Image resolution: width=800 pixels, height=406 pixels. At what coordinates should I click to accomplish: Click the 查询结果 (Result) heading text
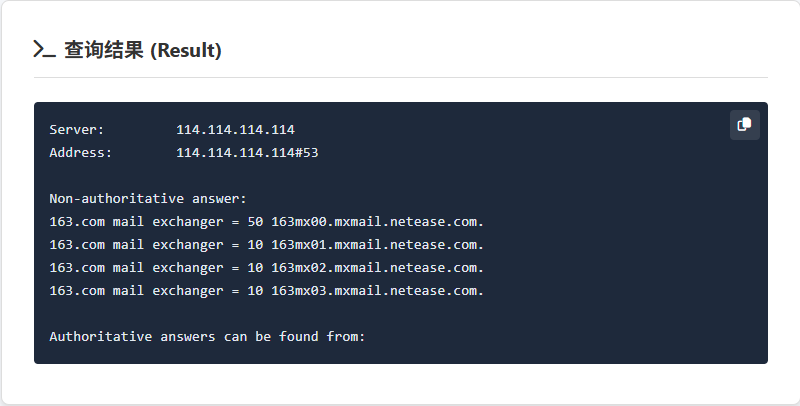(143, 50)
